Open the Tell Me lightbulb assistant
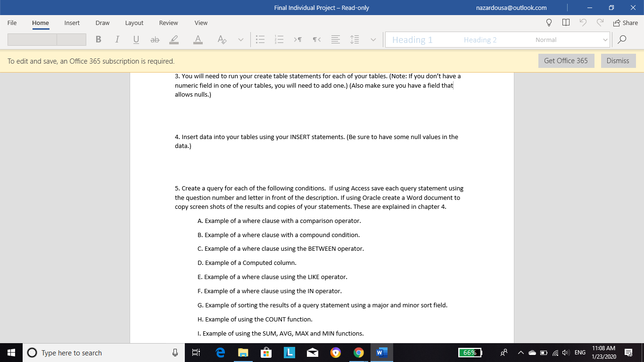 548,23
